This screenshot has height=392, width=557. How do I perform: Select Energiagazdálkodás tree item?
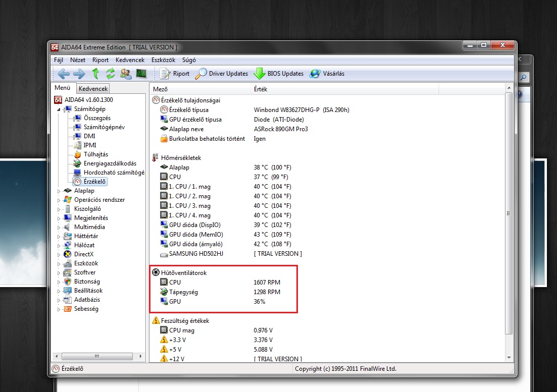(110, 163)
